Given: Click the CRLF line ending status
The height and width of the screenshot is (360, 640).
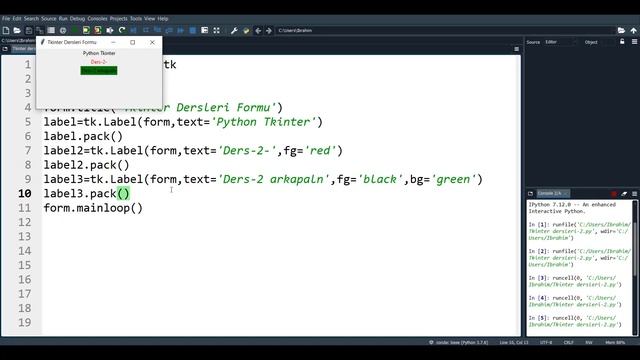Looking at the screenshot, I should 569,342.
